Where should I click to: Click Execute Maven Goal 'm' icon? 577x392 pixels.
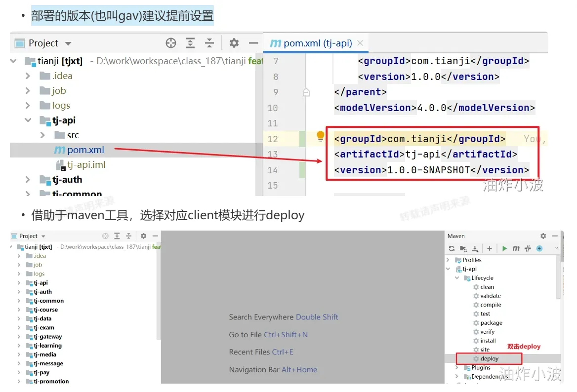click(516, 249)
